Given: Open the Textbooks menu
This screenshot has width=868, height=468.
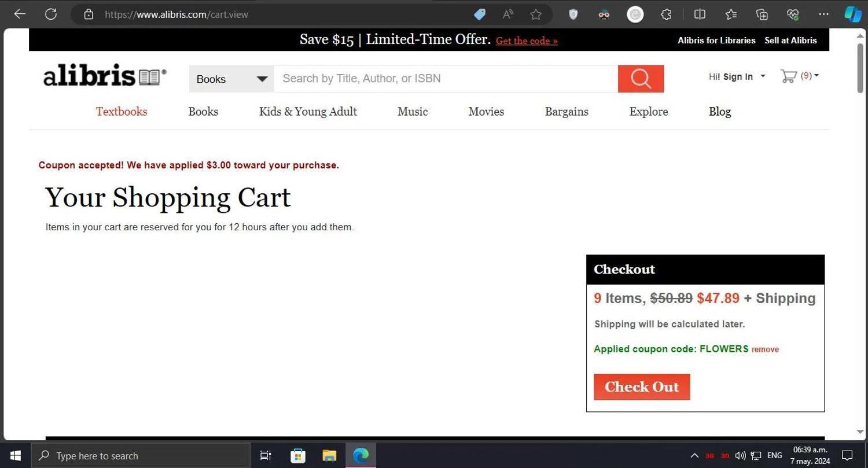Looking at the screenshot, I should 122,112.
